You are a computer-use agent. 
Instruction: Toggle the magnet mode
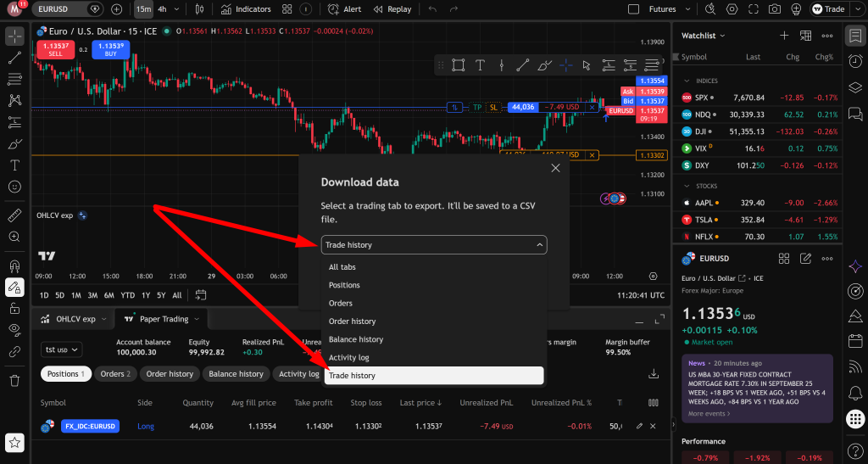coord(15,266)
